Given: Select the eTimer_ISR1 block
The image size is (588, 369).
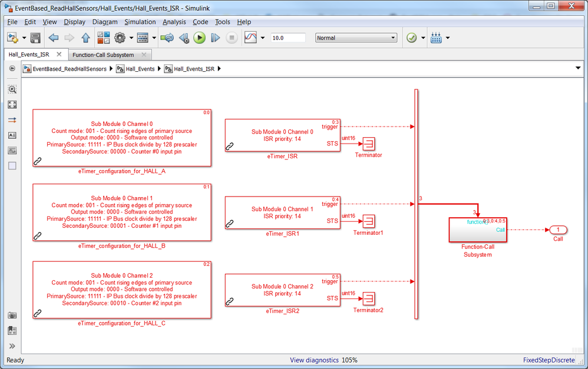Looking at the screenshot, I should (x=283, y=213).
